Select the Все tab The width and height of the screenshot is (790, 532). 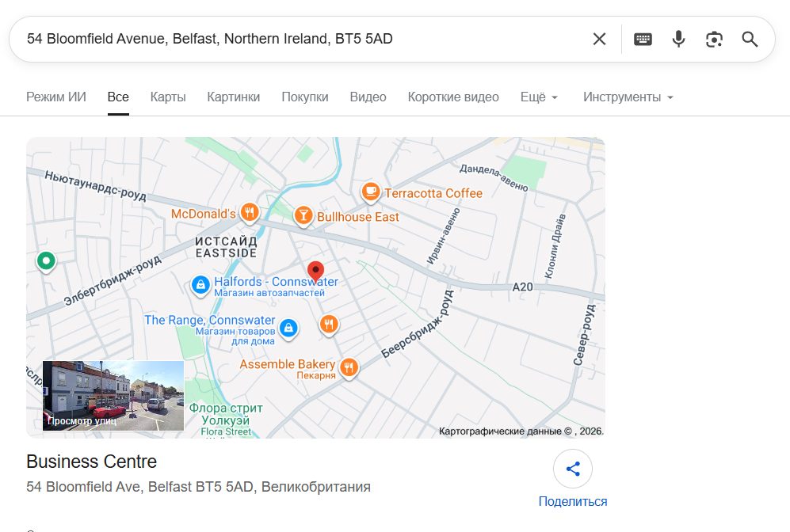118,97
